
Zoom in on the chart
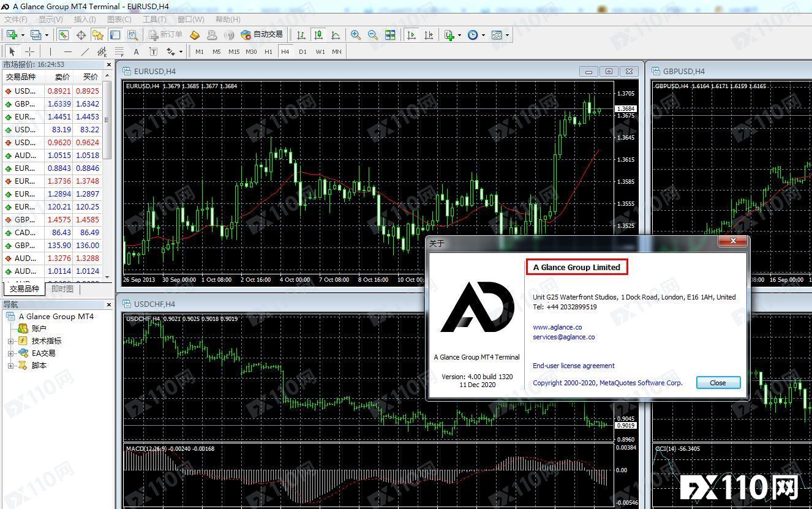[356, 35]
